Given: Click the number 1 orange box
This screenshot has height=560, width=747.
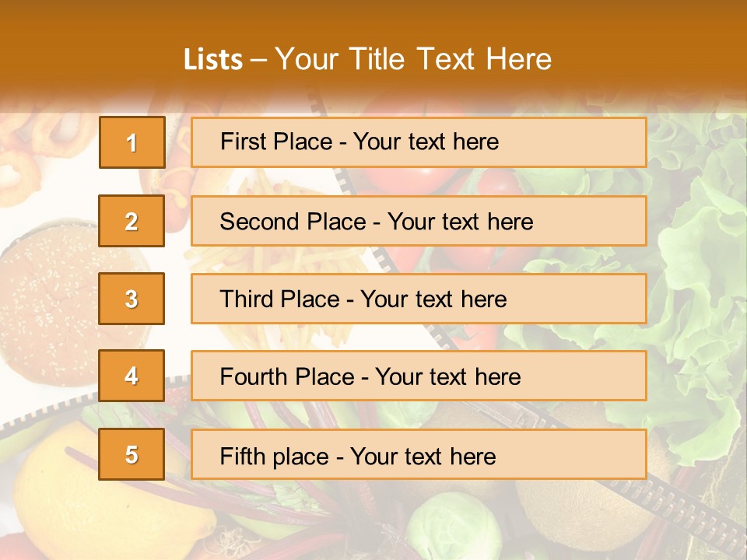Looking at the screenshot, I should [132, 142].
